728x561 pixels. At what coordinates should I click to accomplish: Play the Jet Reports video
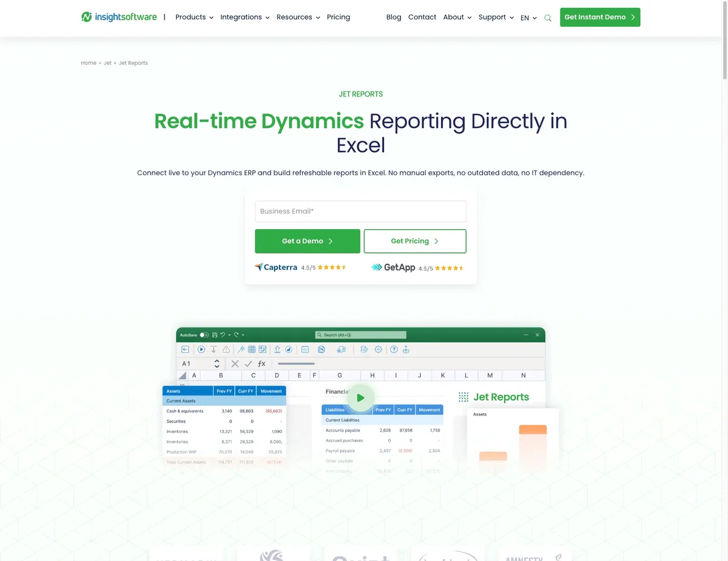[360, 398]
